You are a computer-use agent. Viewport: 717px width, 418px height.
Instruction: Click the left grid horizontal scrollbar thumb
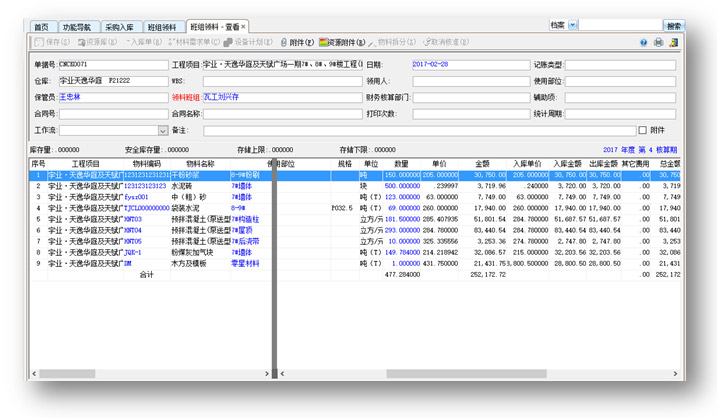(x=67, y=374)
